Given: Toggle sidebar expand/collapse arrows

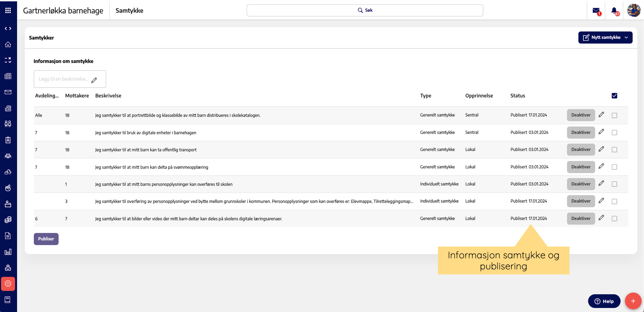Looking at the screenshot, I should pyautogui.click(x=8, y=29).
